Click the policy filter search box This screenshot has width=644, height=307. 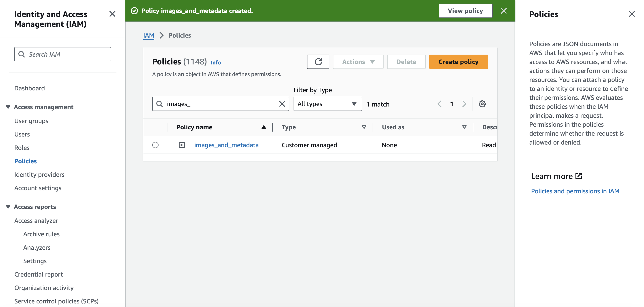[221, 104]
